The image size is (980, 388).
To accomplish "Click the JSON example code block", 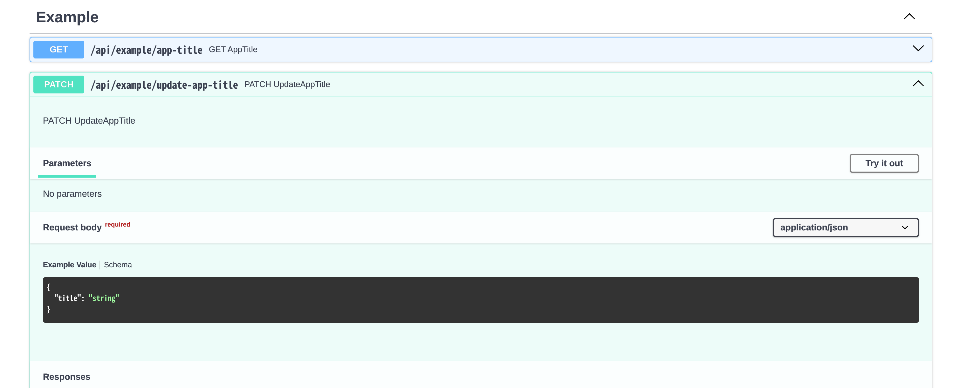I will tap(481, 300).
